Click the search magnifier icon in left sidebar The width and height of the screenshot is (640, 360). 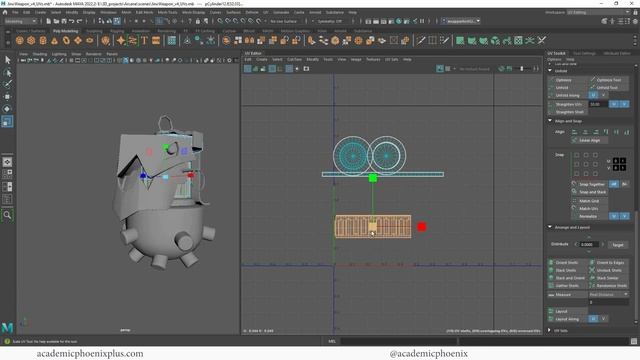7,215
